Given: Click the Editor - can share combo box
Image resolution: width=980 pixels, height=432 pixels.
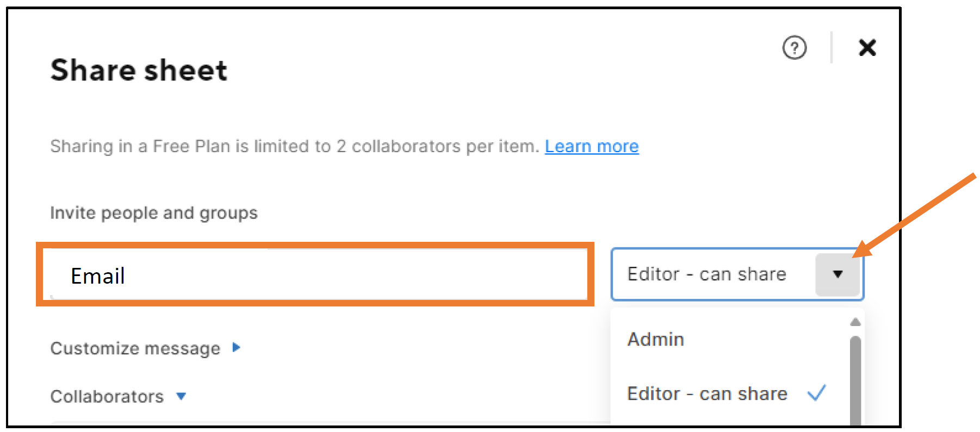Looking at the screenshot, I should tap(737, 274).
